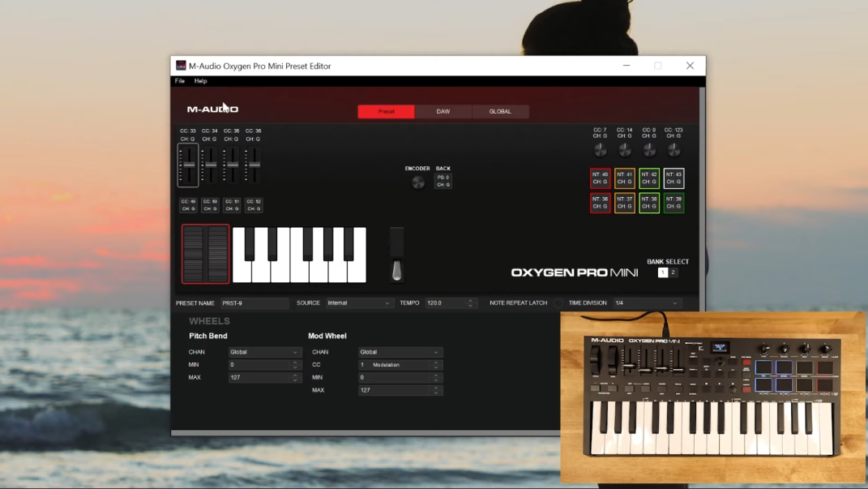Click the Mod Wheel MIN field
The width and height of the screenshot is (868, 489).
[x=400, y=378]
